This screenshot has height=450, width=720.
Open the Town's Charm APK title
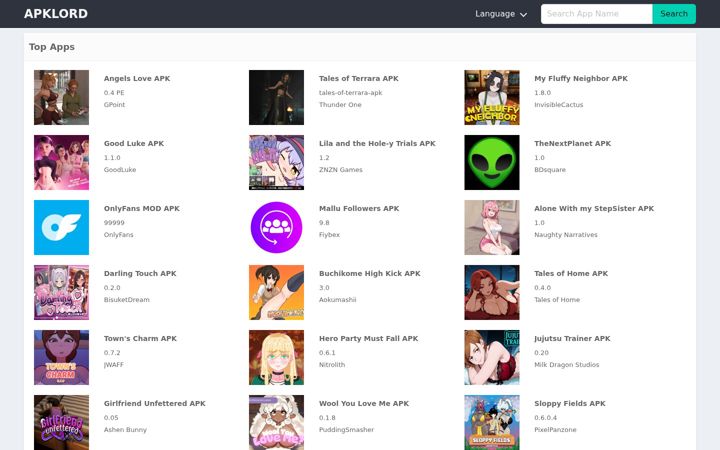point(140,338)
